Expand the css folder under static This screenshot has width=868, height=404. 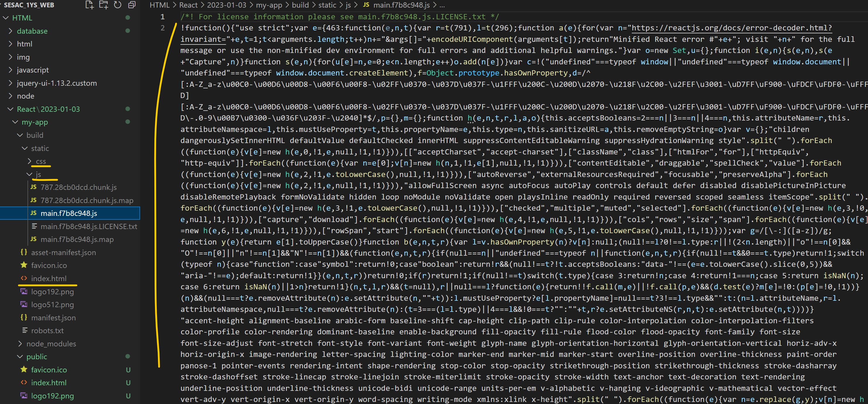pyautogui.click(x=40, y=161)
